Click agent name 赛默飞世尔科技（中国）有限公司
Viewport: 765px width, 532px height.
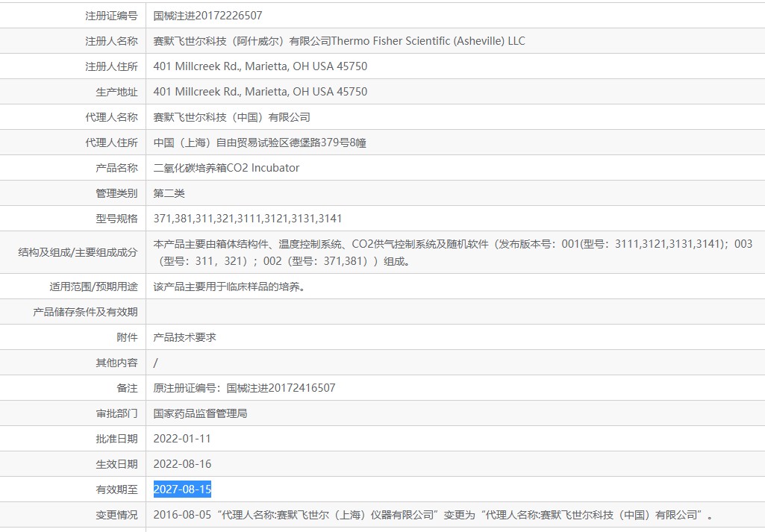[232, 117]
